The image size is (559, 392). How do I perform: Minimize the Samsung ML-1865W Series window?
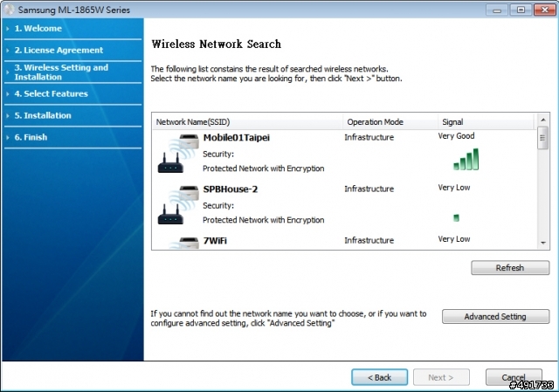tap(496, 10)
